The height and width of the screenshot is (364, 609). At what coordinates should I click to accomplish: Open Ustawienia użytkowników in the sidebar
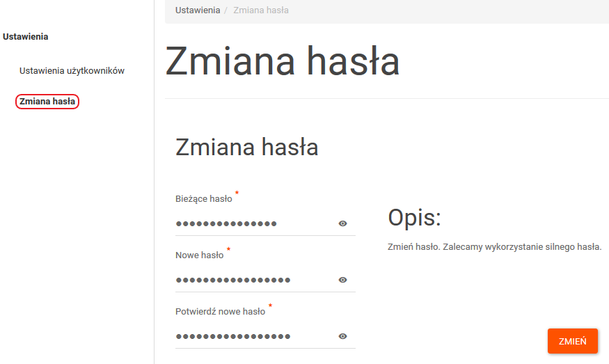(72, 71)
